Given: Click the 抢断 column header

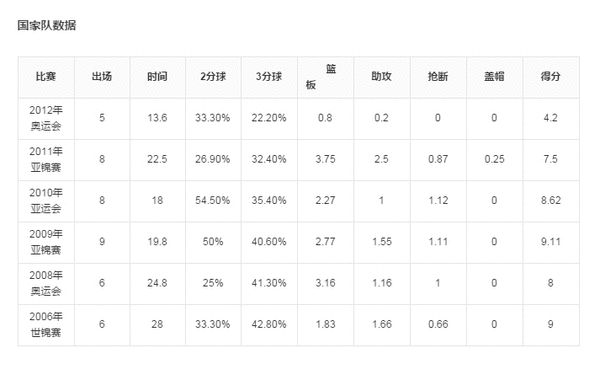Looking at the screenshot, I should click(438, 77).
